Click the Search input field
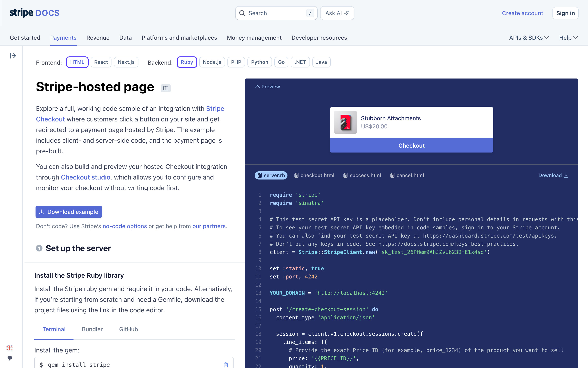This screenshot has width=588, height=368. [276, 13]
